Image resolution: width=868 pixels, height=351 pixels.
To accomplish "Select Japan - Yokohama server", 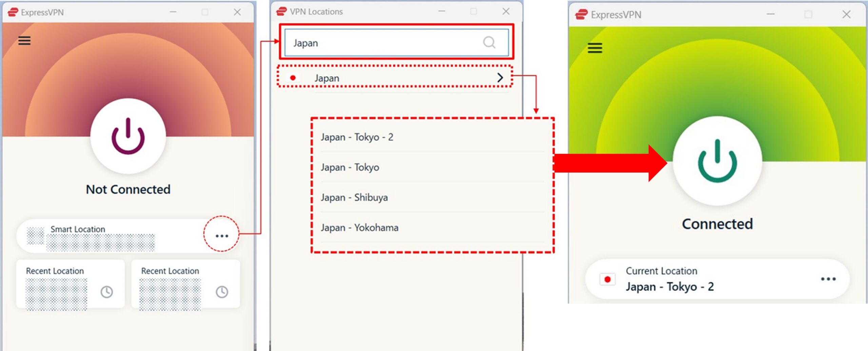I will click(x=359, y=228).
